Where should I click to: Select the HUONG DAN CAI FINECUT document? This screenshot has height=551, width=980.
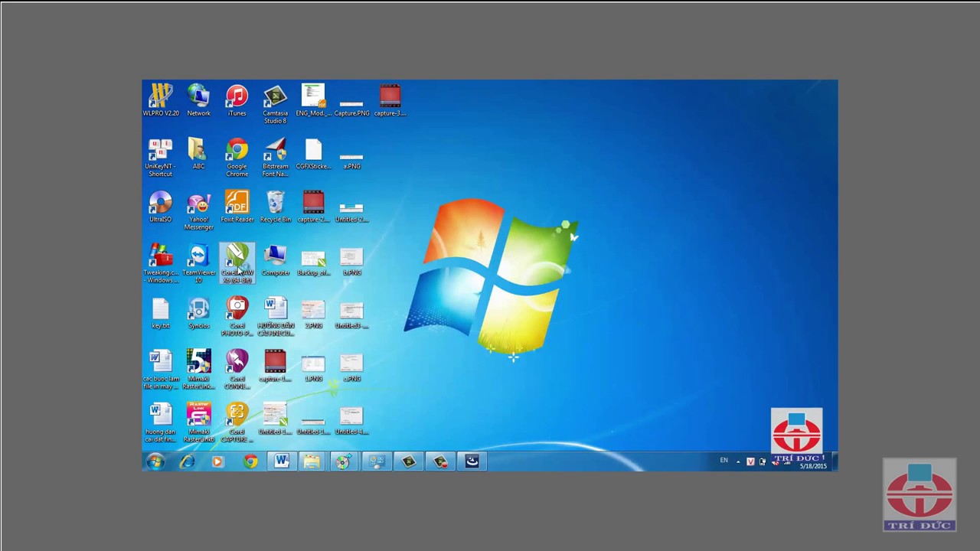click(x=275, y=318)
